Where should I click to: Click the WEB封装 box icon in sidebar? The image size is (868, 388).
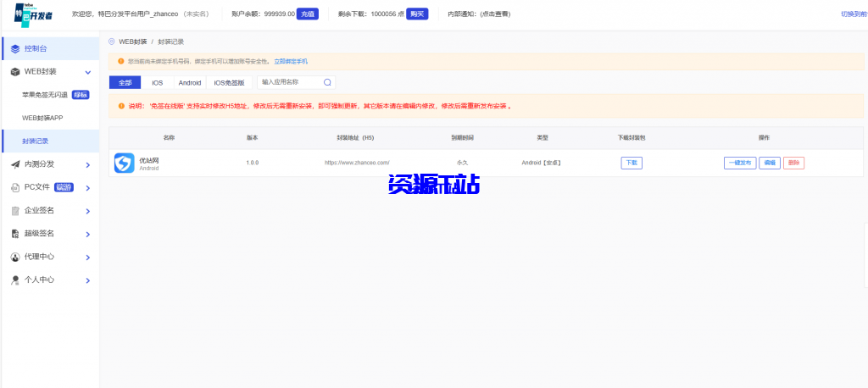[15, 72]
